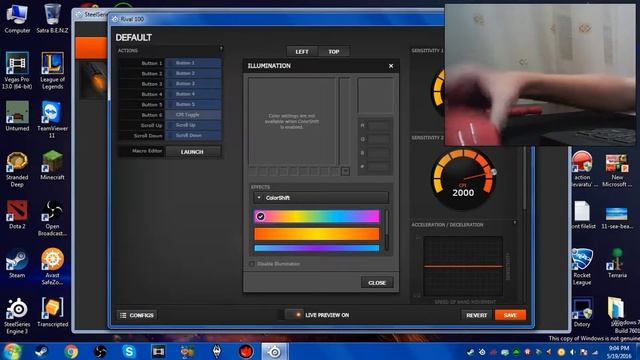Open the 11-sea-bea image file icon

(x=617, y=218)
